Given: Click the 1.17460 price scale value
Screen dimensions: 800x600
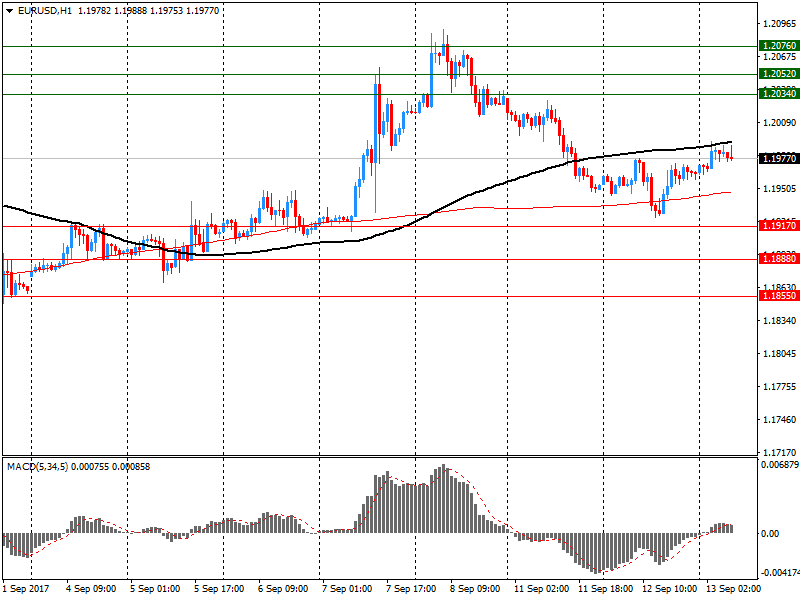Looking at the screenshot, I should pyautogui.click(x=779, y=419).
